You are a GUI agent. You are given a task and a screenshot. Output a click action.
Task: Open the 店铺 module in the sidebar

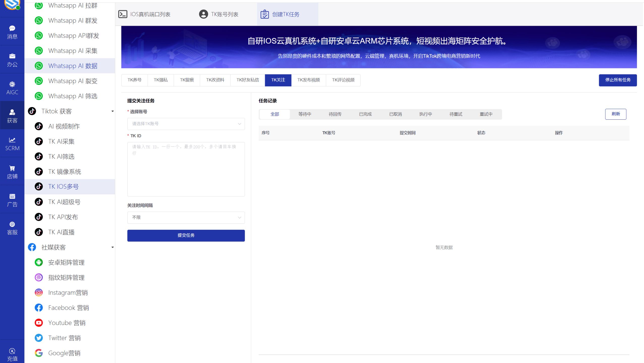pyautogui.click(x=12, y=172)
